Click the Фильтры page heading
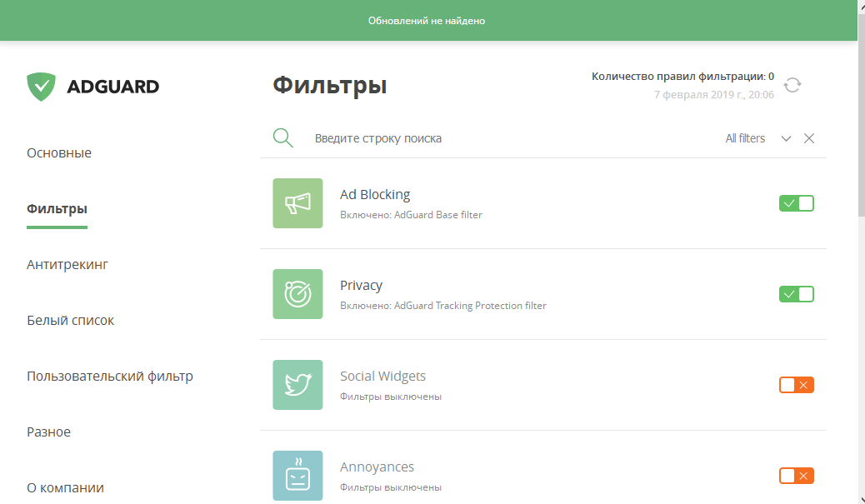865x504 pixels. click(x=330, y=86)
